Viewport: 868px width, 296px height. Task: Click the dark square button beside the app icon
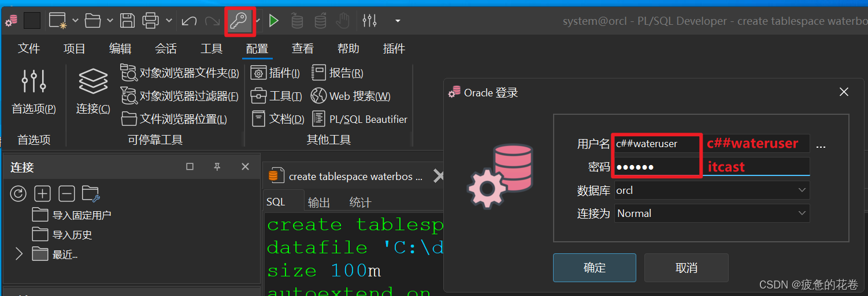point(32,21)
